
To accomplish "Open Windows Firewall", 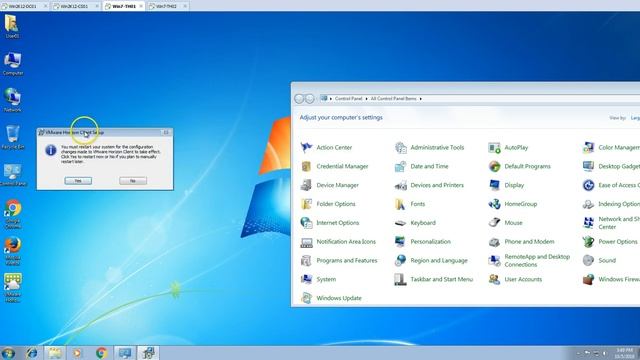I will point(611,279).
